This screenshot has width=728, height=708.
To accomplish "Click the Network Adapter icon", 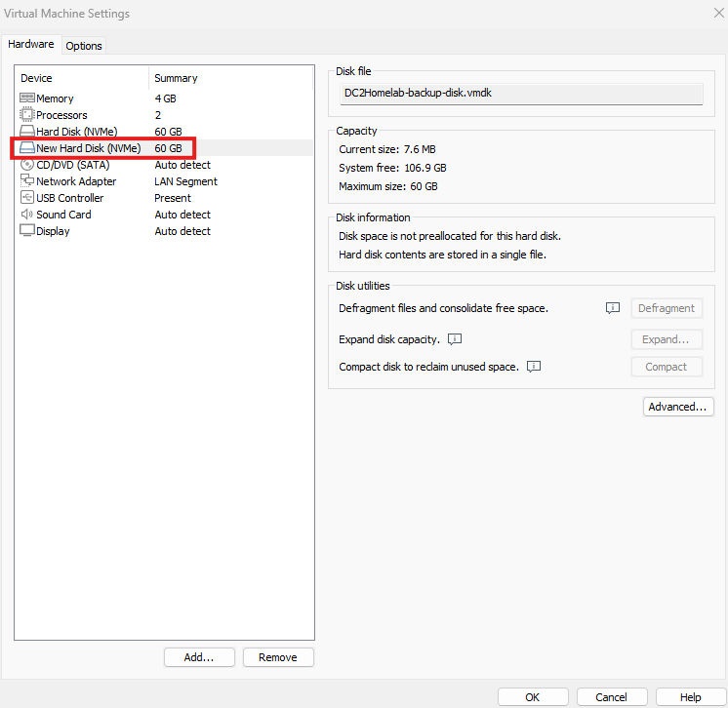I will [27, 180].
